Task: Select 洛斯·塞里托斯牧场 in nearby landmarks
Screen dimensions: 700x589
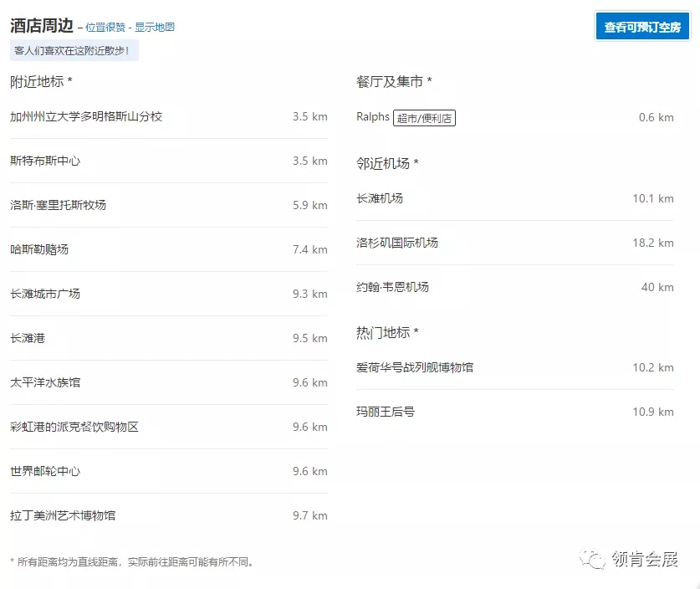Action: (x=59, y=205)
